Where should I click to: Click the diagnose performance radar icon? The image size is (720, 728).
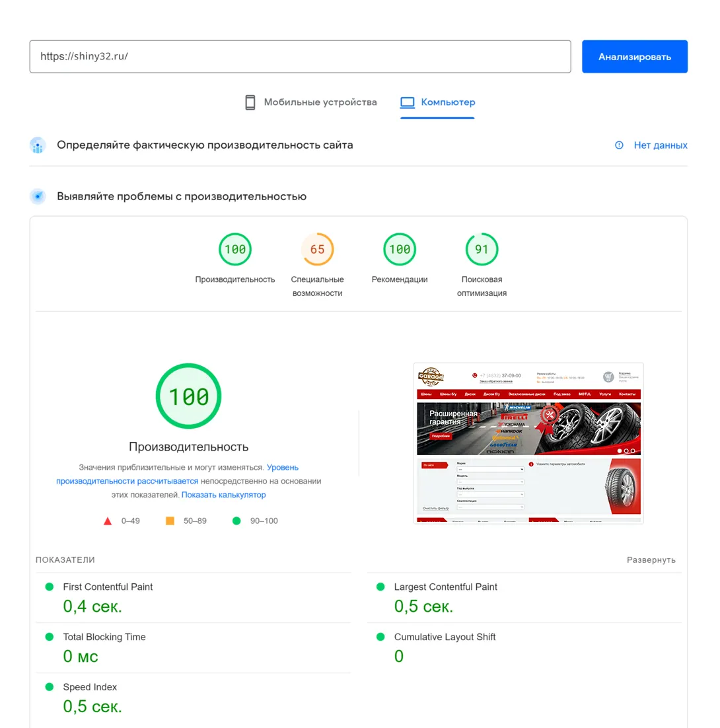pyautogui.click(x=38, y=196)
